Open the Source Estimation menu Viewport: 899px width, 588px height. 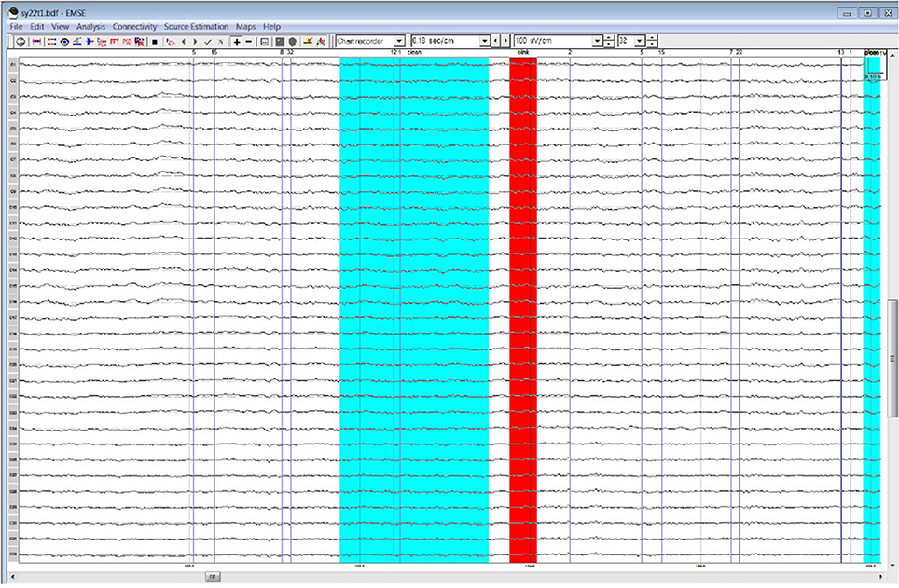point(196,26)
